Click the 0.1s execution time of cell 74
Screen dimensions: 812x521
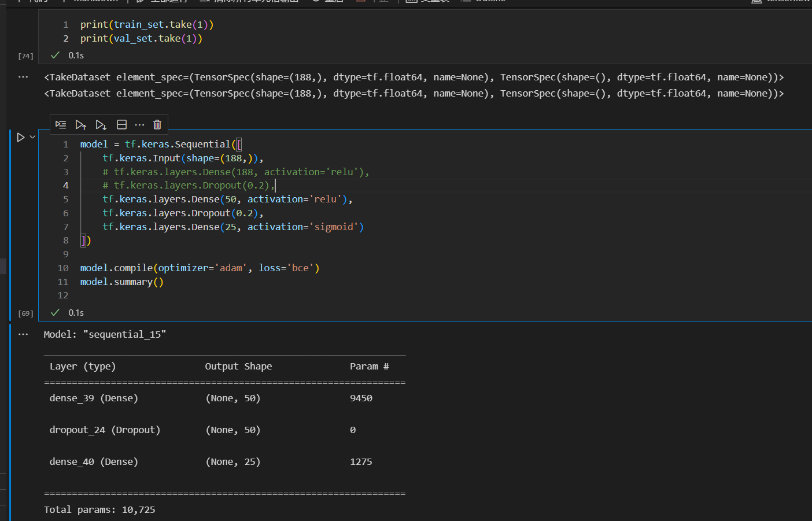76,56
